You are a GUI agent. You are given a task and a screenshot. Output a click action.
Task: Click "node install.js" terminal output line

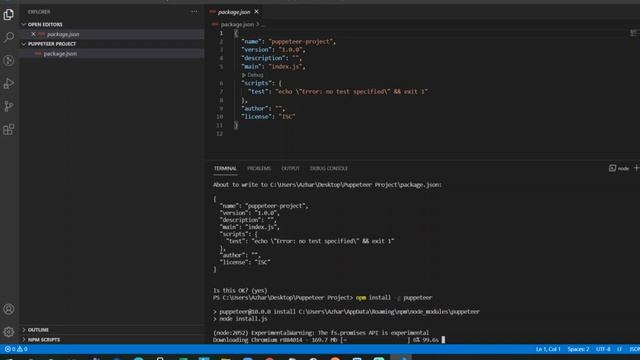click(240, 319)
